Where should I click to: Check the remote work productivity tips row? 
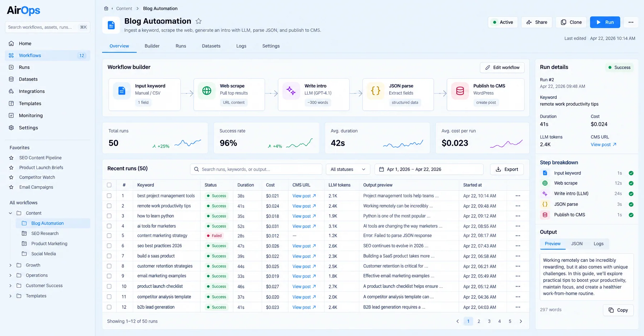click(109, 206)
